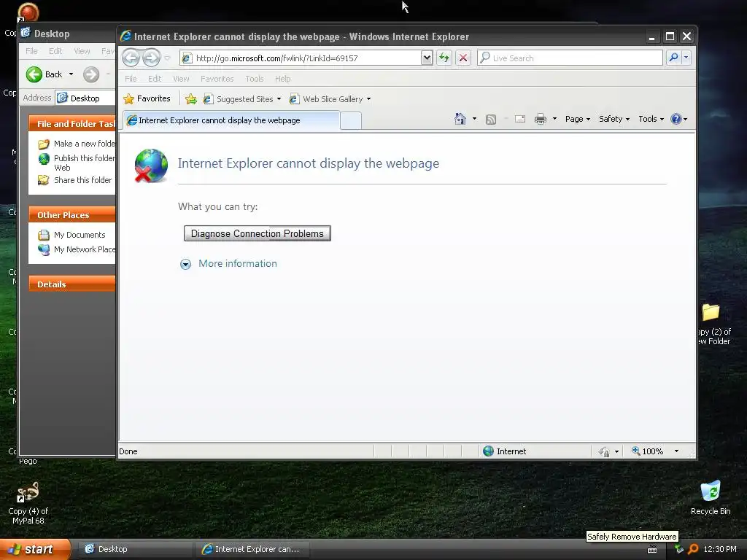
Task: Click the Read Mail icon
Action: pyautogui.click(x=519, y=119)
